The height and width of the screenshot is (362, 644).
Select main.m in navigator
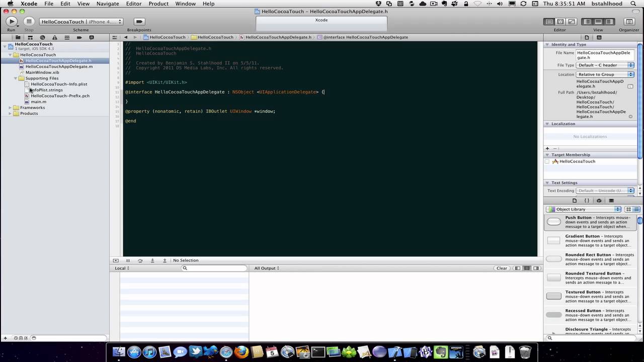[x=38, y=102]
